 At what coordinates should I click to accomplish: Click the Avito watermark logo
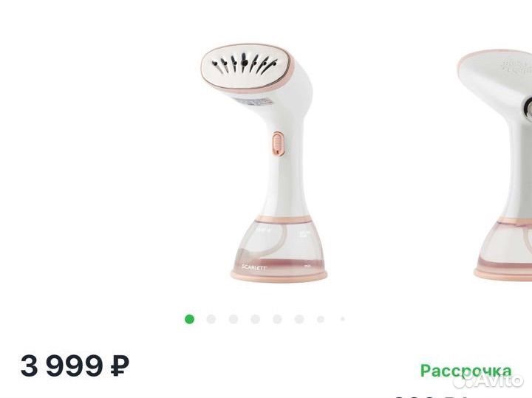488,381
